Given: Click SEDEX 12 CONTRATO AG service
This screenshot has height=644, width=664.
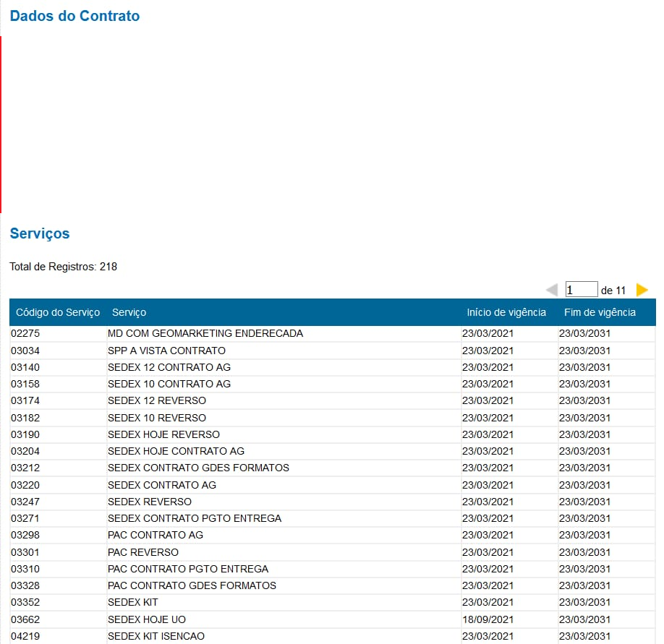Looking at the screenshot, I should 169,367.
